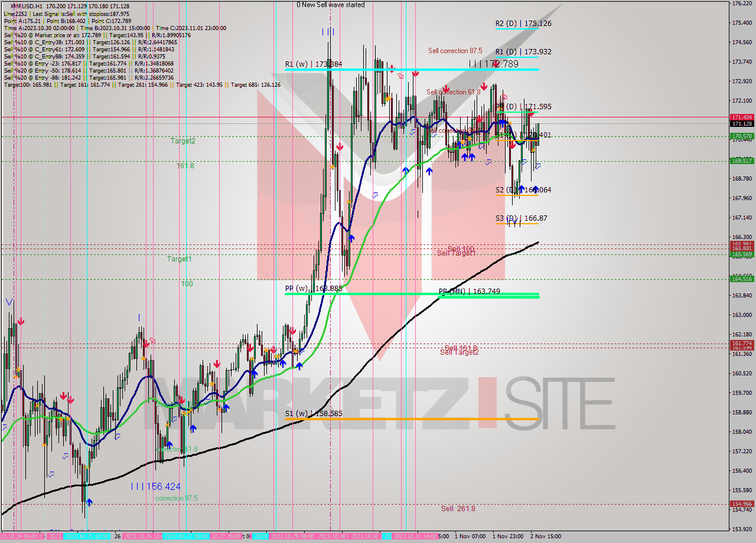This screenshot has width=756, height=543.
Task: Click the 'PP (MN) | 163.749' monthly pivot label
Action: coord(469,292)
